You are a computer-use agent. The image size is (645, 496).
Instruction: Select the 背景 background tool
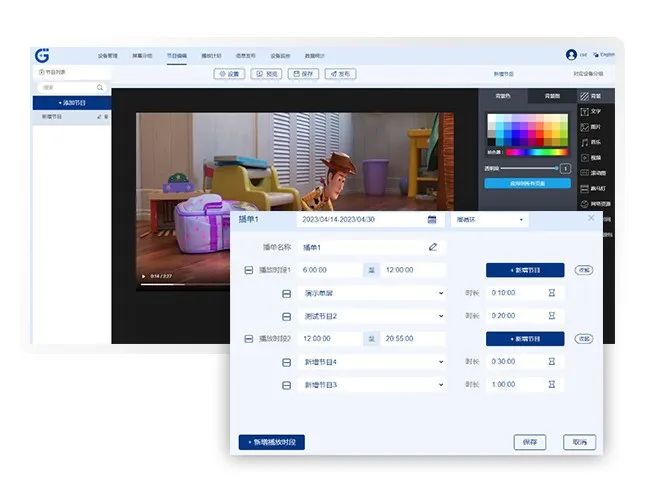click(x=596, y=96)
